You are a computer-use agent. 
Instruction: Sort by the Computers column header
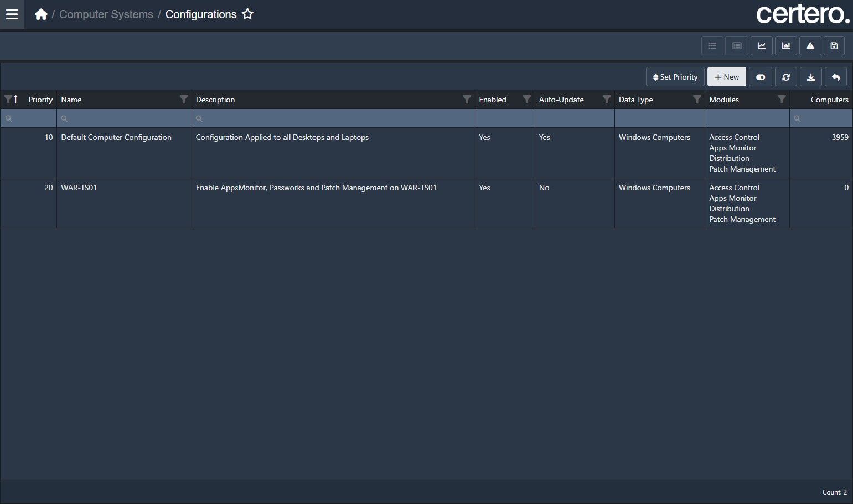coord(829,100)
